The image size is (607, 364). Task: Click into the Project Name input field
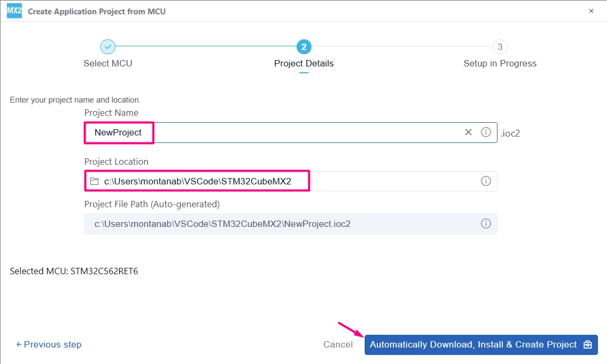click(x=290, y=133)
